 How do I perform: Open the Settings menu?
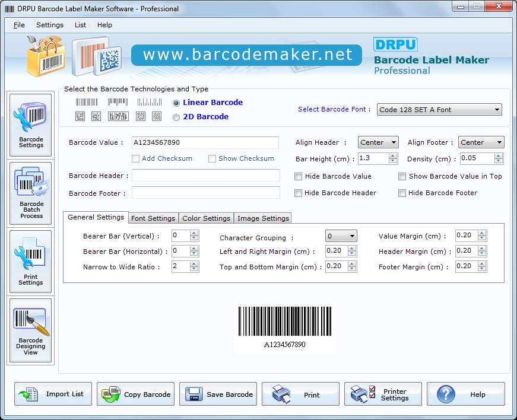[x=50, y=25]
